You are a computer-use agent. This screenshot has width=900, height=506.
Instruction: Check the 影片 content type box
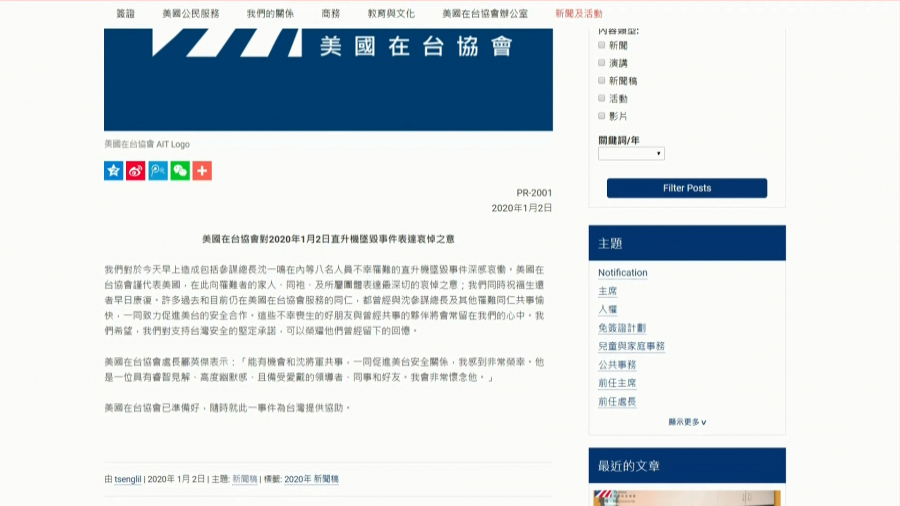[602, 116]
